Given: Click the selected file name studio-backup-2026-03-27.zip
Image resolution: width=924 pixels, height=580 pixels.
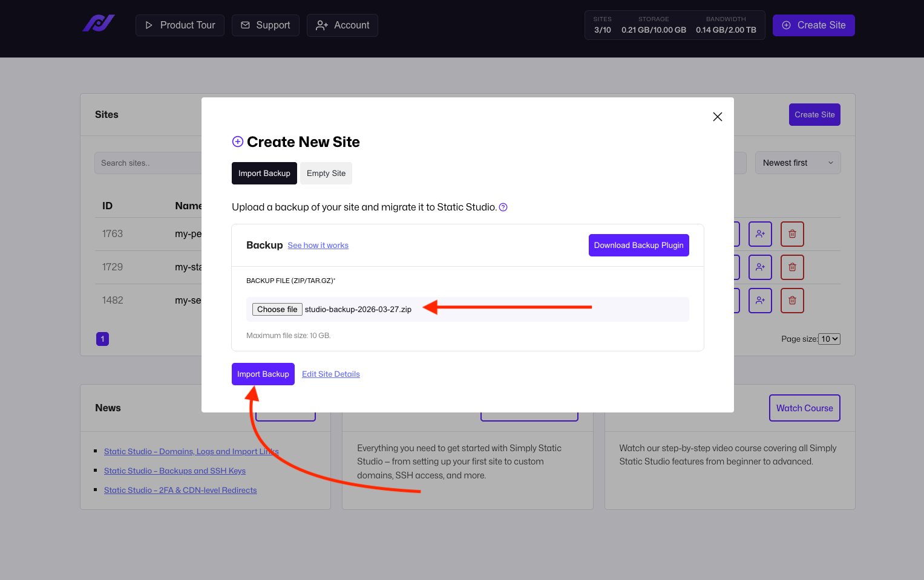Looking at the screenshot, I should [x=358, y=310].
